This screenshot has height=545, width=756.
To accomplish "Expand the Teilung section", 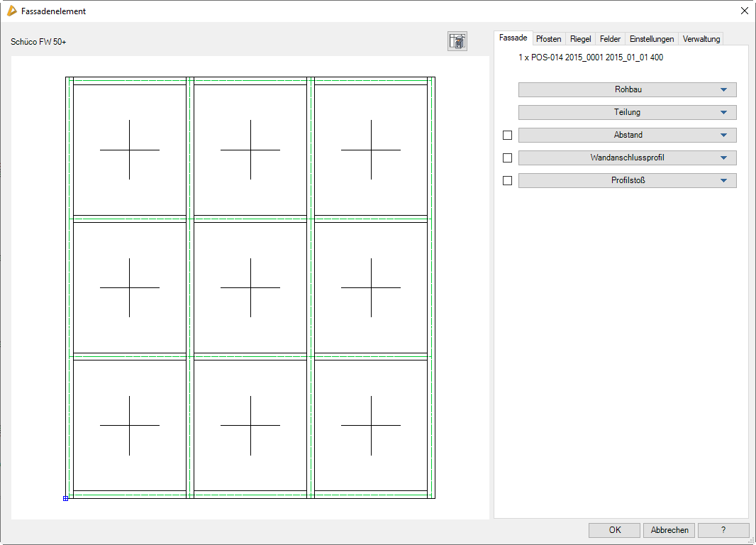I will (x=627, y=112).
